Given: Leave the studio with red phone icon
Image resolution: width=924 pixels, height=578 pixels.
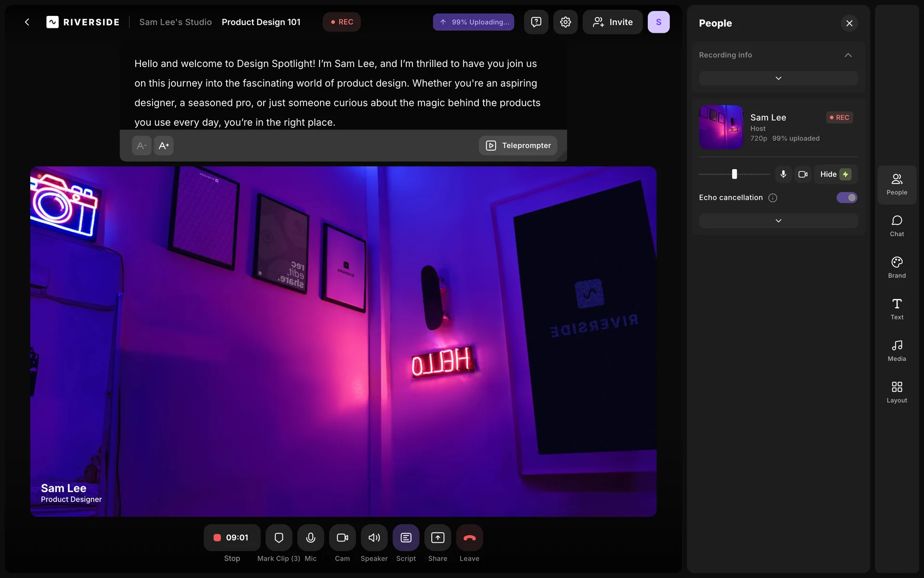Looking at the screenshot, I should coord(469,538).
